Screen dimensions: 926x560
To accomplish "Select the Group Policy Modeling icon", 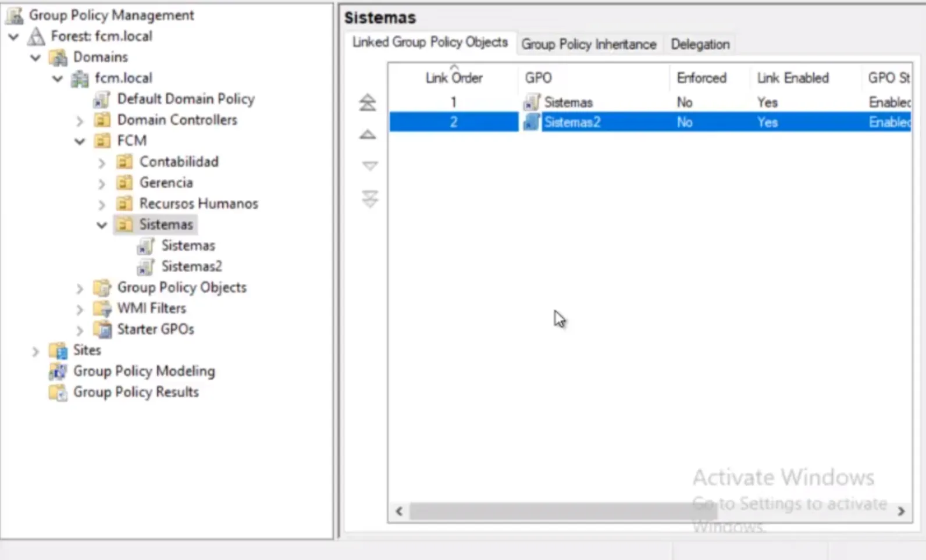I will tap(58, 371).
